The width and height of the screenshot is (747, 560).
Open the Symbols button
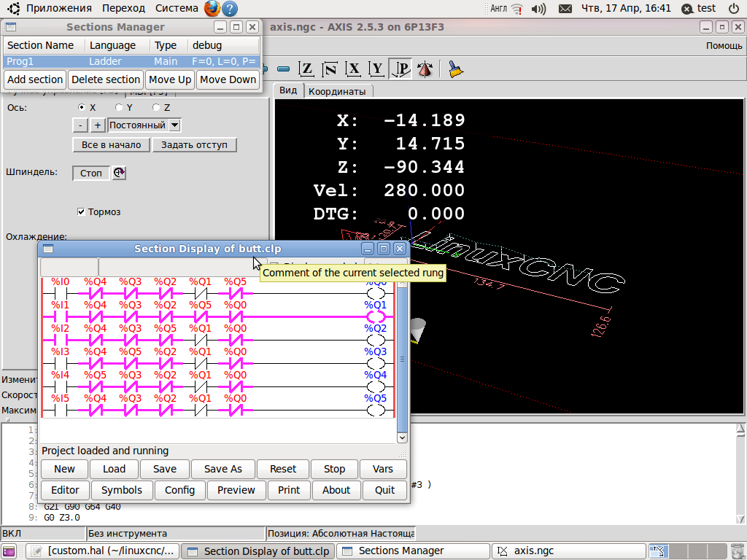point(122,490)
